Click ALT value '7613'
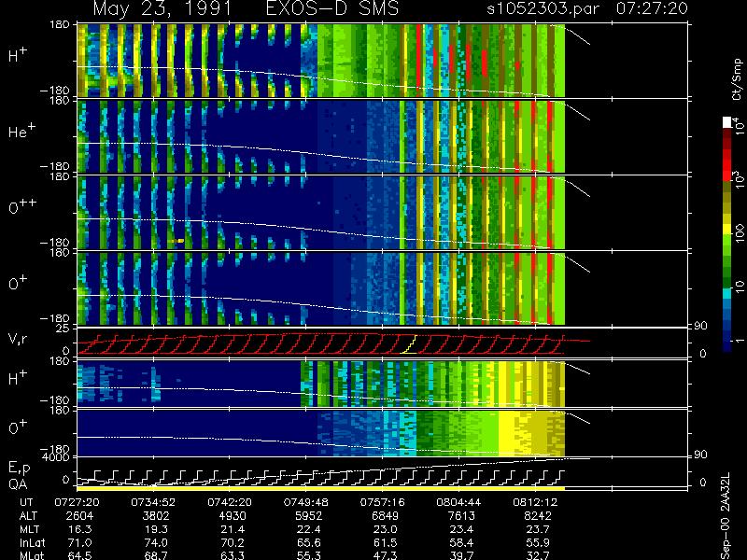The height and width of the screenshot is (560, 747). click(x=461, y=516)
